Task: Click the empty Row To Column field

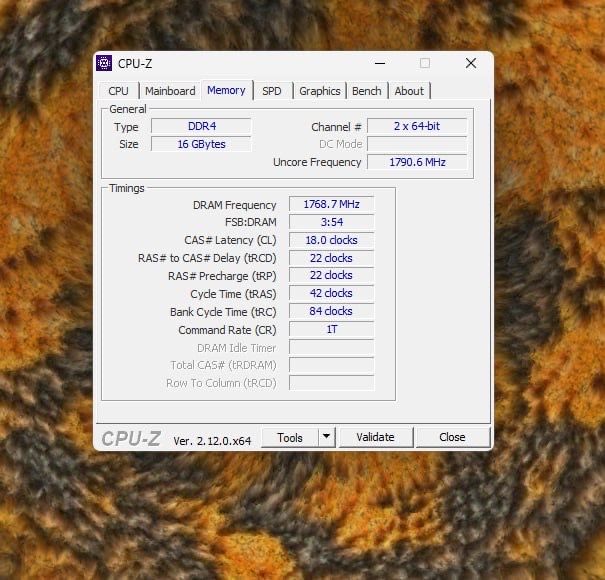Action: pyautogui.click(x=331, y=383)
